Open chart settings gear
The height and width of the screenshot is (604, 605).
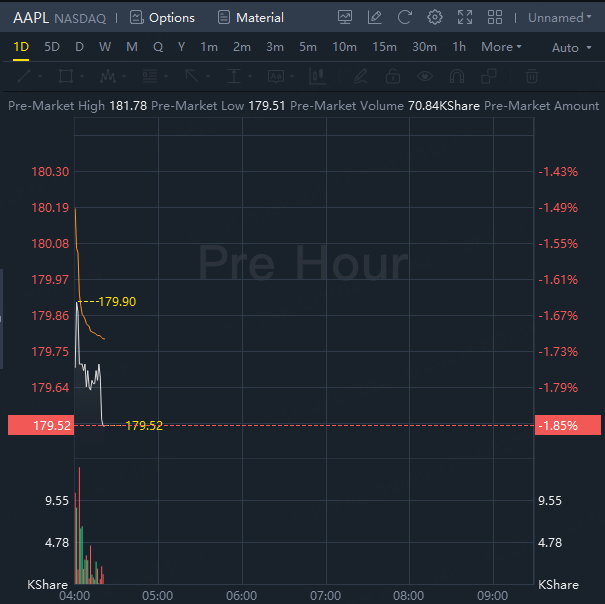point(434,17)
